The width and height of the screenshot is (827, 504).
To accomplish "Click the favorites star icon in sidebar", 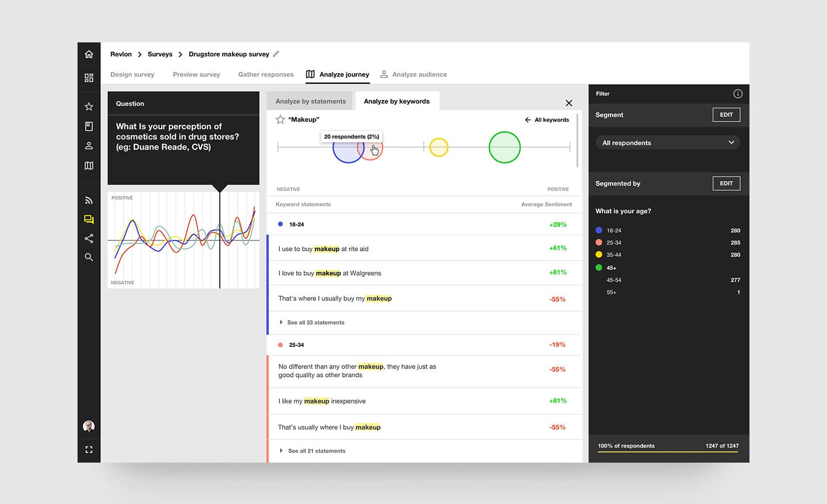I will click(x=89, y=106).
